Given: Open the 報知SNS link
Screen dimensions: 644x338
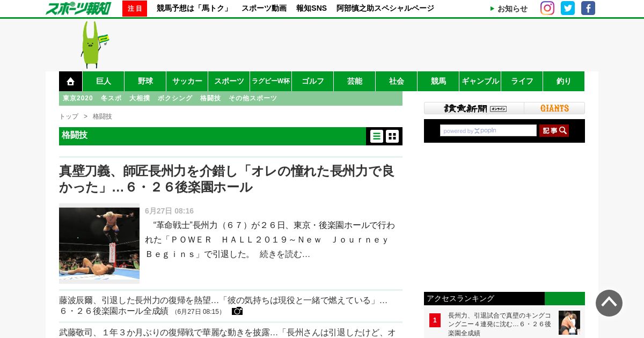Looking at the screenshot, I should [x=311, y=8].
